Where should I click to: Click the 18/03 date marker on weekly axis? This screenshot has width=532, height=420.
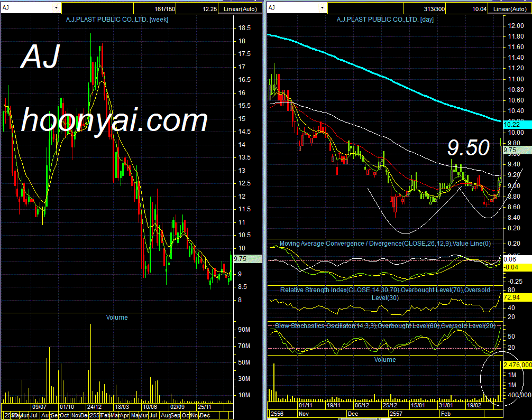[x=122, y=407]
